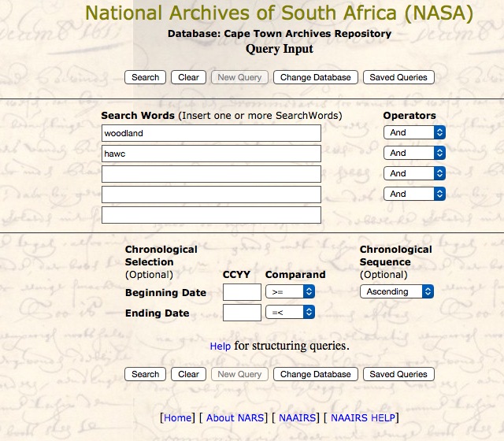Expand the Ascending sequence dropdown

[x=396, y=291]
